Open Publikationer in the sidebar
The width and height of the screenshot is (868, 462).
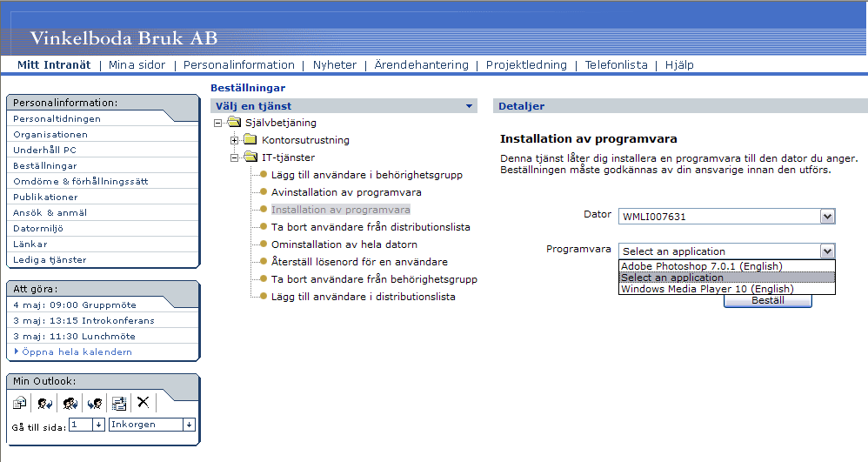coord(45,197)
